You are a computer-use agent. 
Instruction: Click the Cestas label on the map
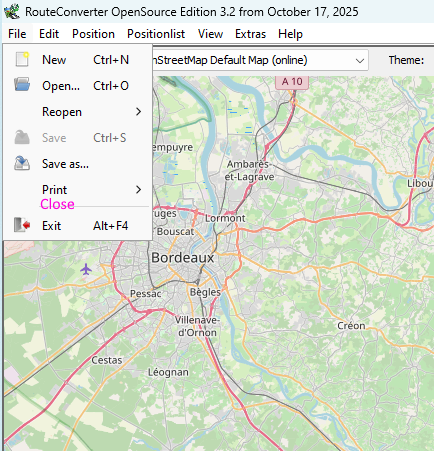[107, 360]
